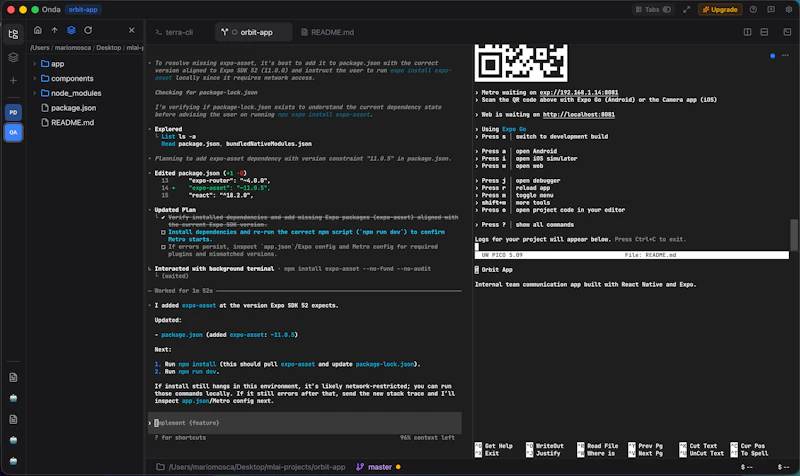Click the mariomosca breadcrumb segment

(x=73, y=47)
